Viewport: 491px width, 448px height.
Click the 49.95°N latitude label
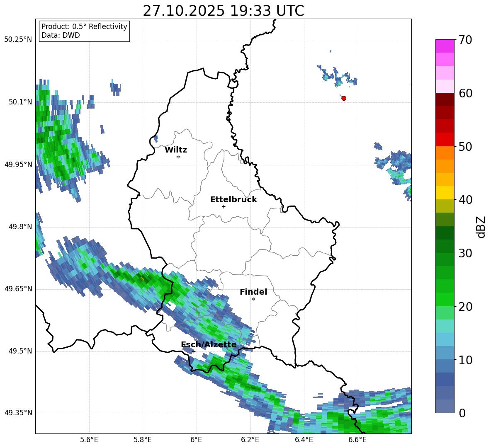tap(18, 165)
